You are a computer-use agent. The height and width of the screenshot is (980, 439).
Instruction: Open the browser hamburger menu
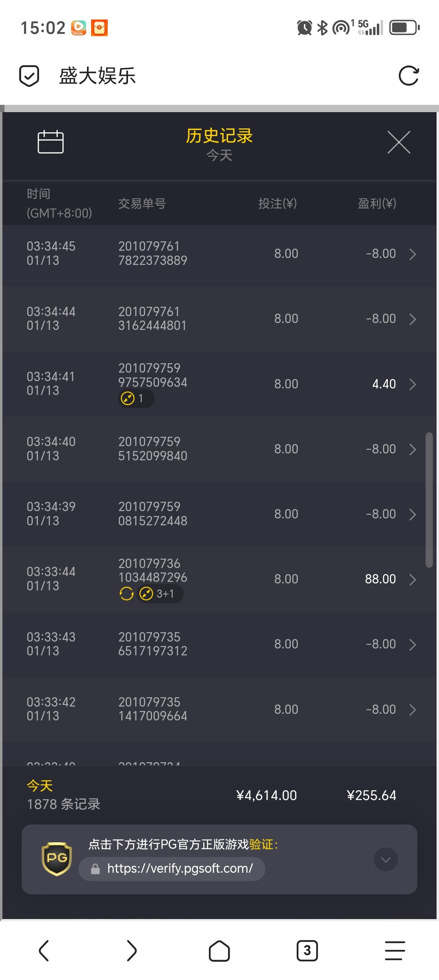tap(395, 951)
